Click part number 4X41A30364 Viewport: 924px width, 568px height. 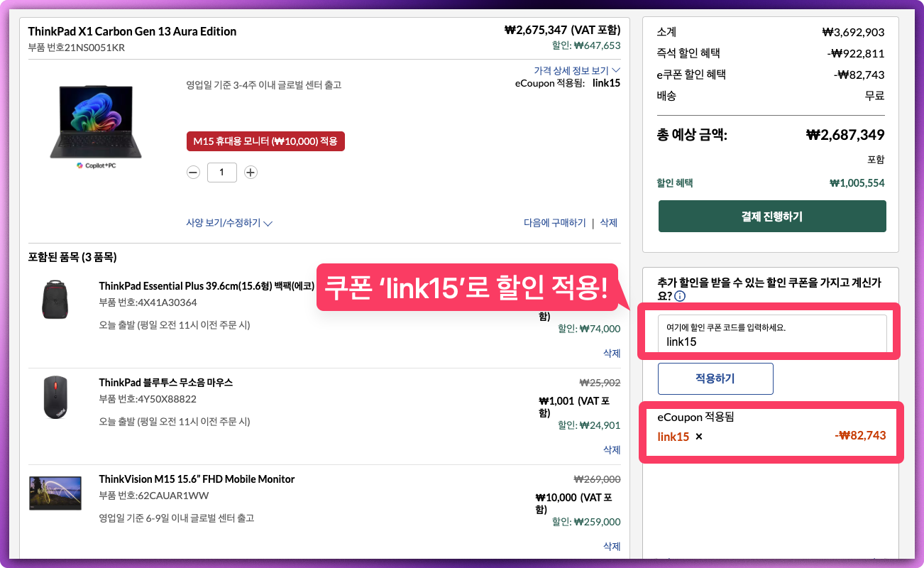[167, 302]
